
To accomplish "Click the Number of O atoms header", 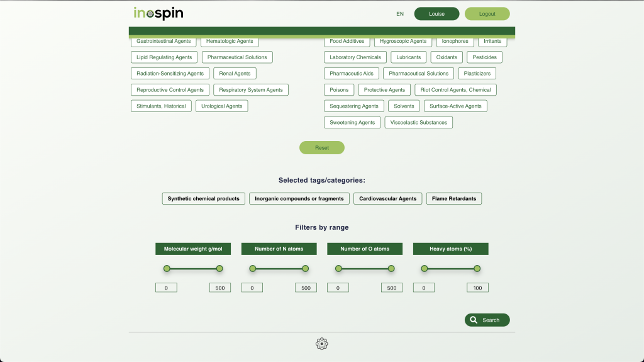I will pyautogui.click(x=365, y=249).
